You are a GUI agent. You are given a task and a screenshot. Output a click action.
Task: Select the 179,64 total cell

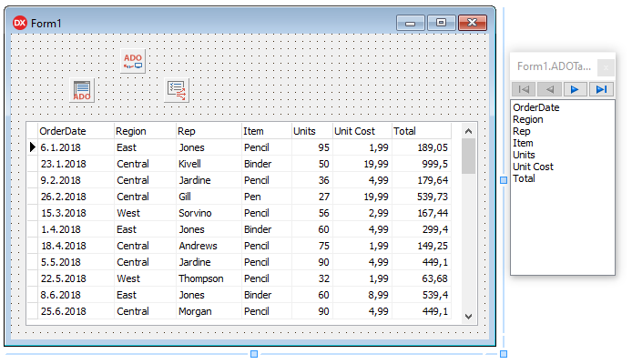[x=422, y=180]
